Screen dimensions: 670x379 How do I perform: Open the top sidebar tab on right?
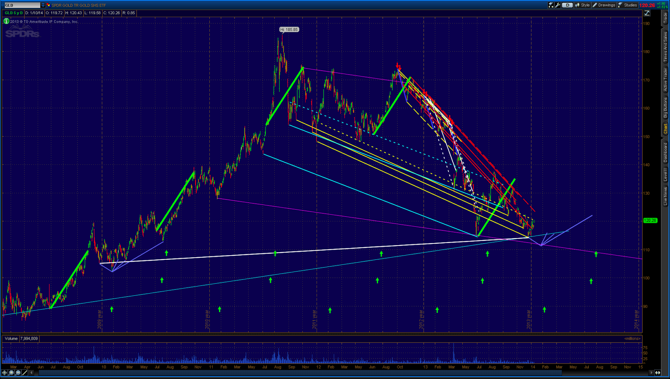[x=665, y=17]
